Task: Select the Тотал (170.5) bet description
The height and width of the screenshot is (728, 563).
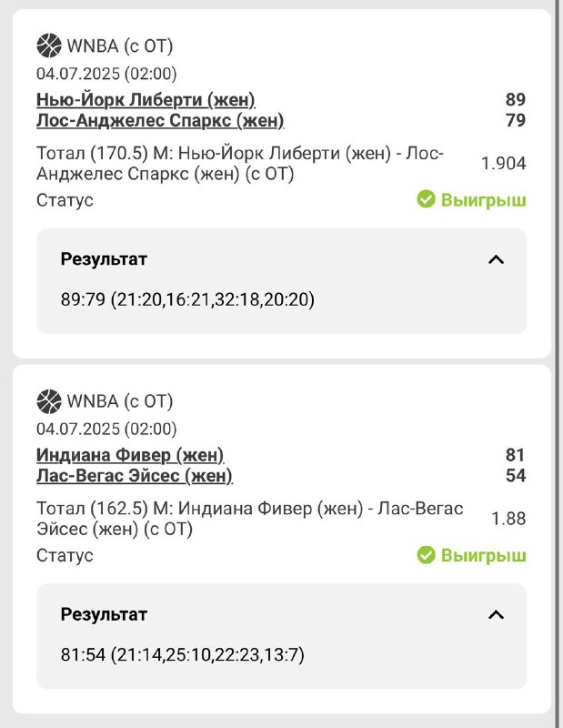Action: [x=240, y=164]
